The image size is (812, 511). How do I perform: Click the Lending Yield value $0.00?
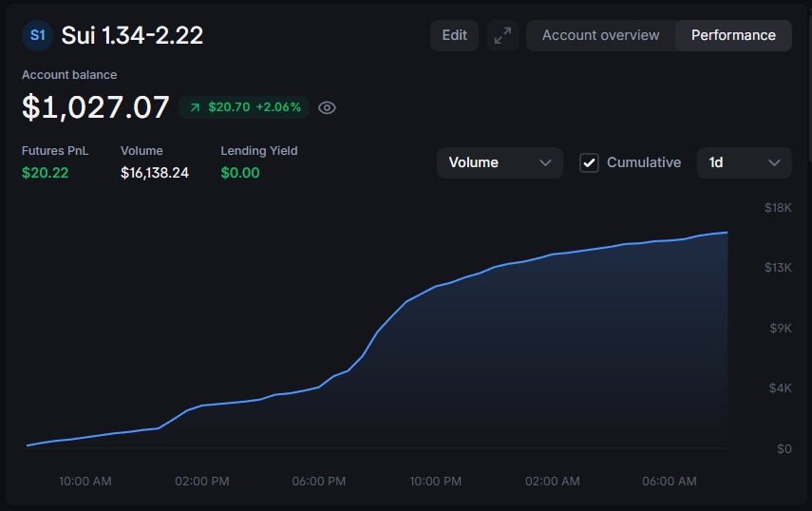(x=240, y=173)
